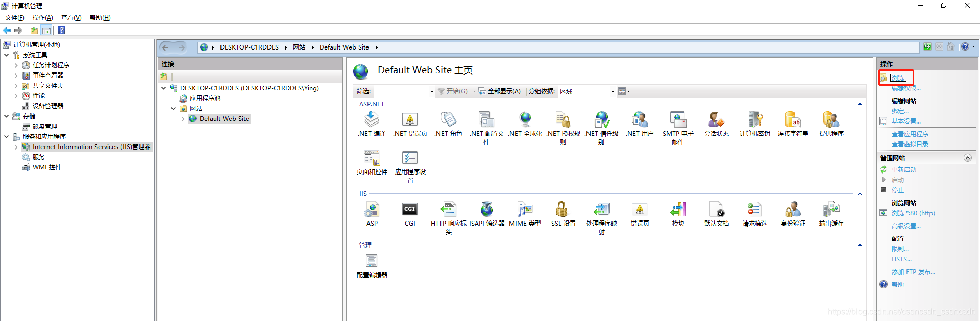980x321 pixels.
Task: Collapse the 系统工具 tree node
Action: pos(6,55)
